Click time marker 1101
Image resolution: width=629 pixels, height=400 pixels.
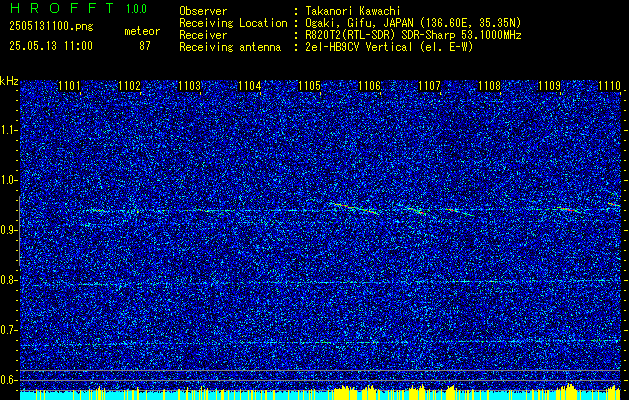click(x=69, y=85)
